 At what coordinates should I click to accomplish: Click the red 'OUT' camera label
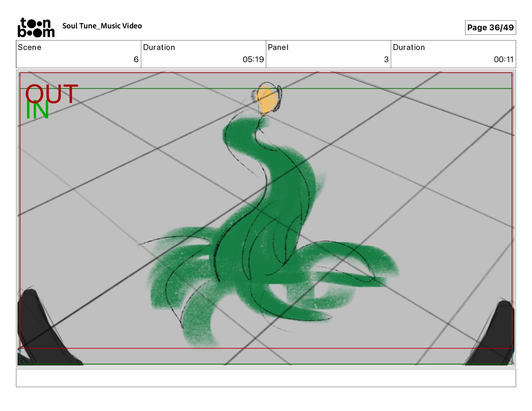[x=52, y=93]
